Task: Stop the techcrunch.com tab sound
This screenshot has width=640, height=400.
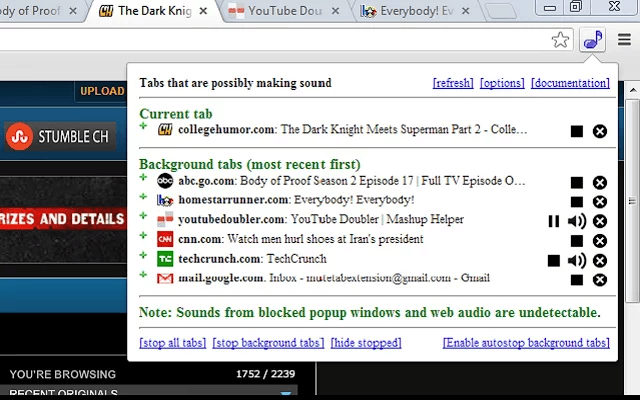Action: 554,260
